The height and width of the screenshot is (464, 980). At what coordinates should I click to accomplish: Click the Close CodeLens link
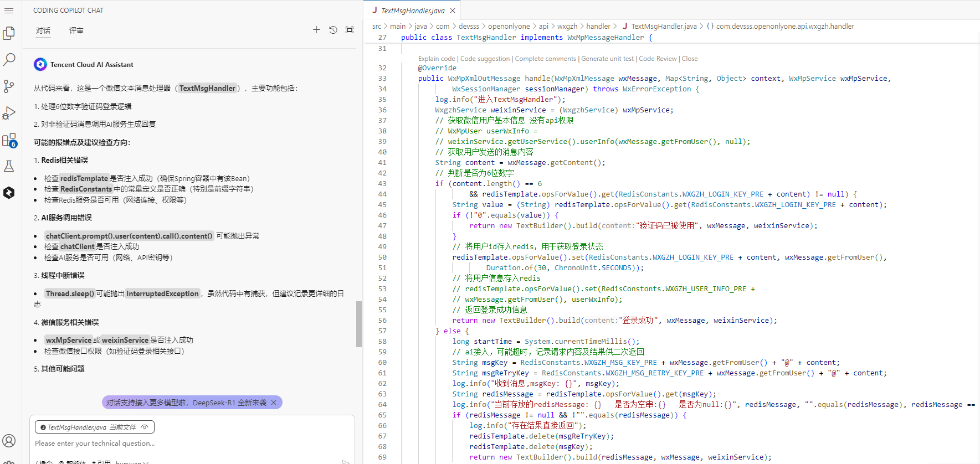pos(690,59)
